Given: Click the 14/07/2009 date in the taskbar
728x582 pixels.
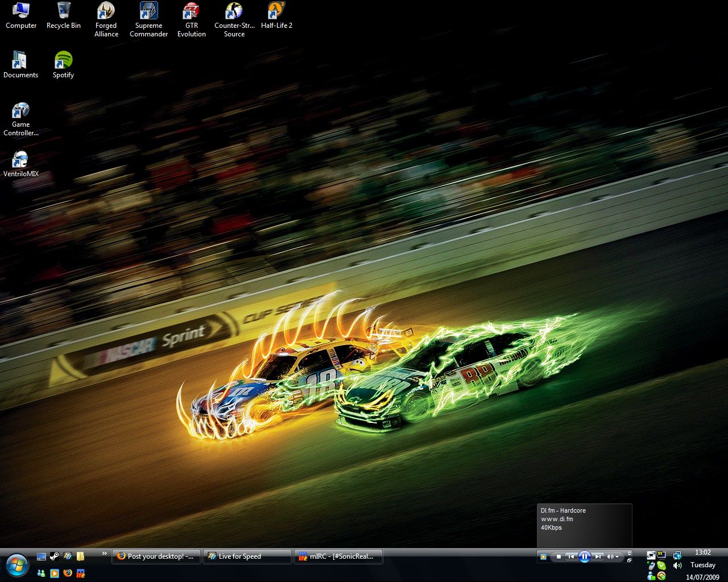Looking at the screenshot, I should pyautogui.click(x=703, y=577).
